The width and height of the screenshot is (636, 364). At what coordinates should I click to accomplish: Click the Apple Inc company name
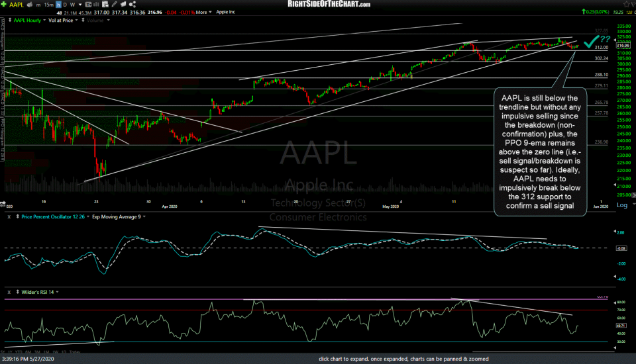coord(225,12)
